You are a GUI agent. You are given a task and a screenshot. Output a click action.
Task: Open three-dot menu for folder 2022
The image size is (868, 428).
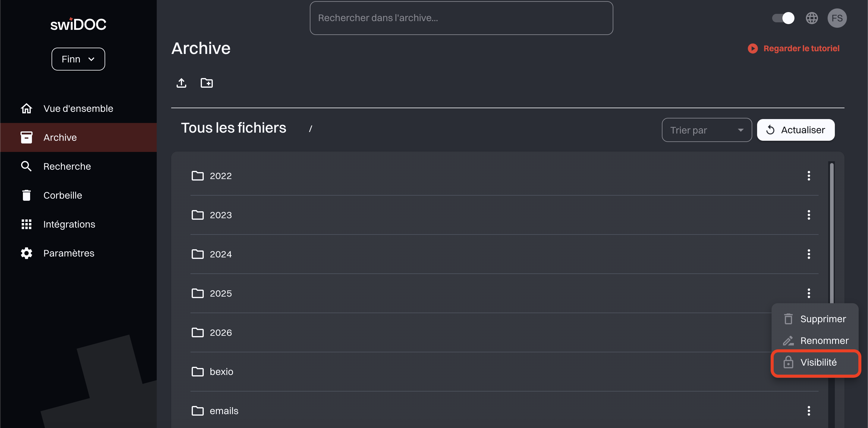coord(808,176)
